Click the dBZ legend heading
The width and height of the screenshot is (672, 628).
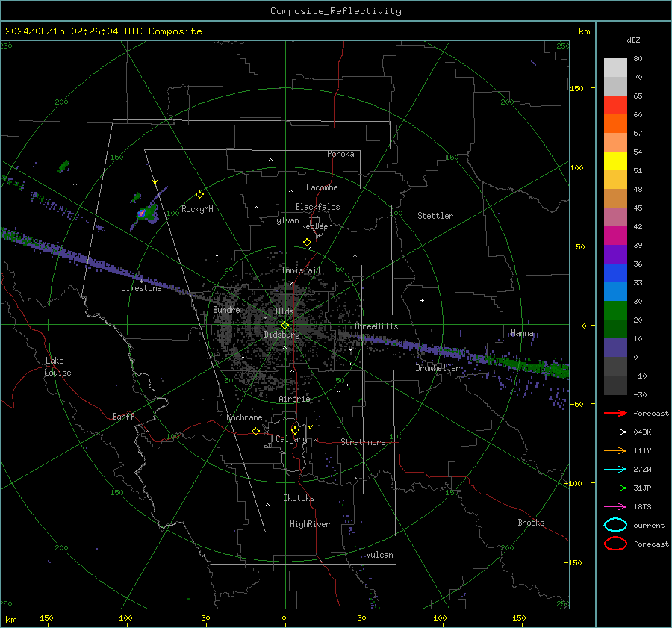coord(633,40)
